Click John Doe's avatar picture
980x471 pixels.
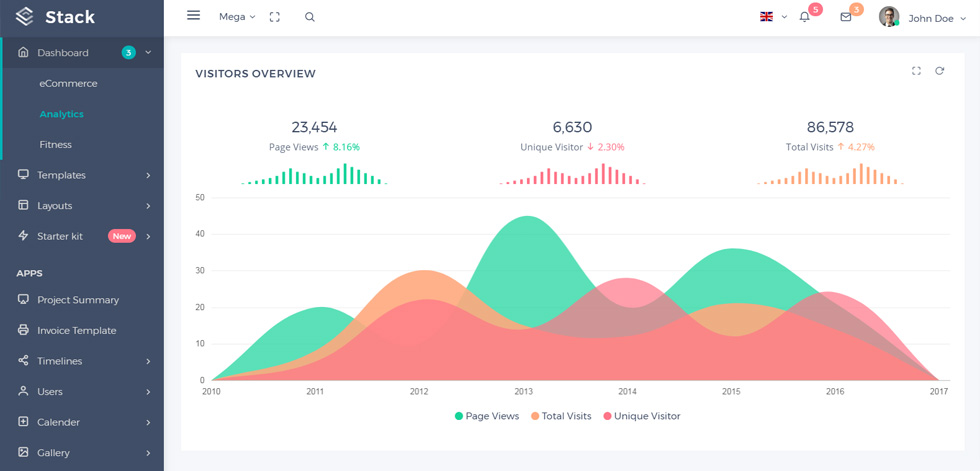click(x=889, y=17)
